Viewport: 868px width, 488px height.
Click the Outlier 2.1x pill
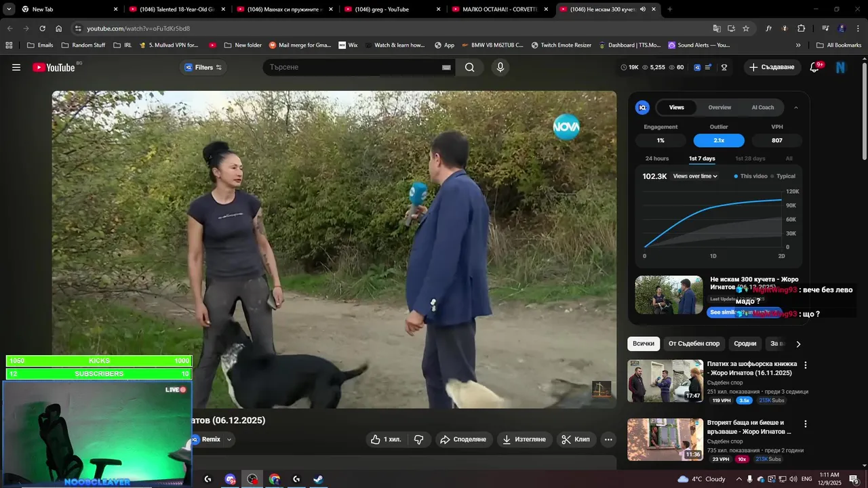coord(719,140)
